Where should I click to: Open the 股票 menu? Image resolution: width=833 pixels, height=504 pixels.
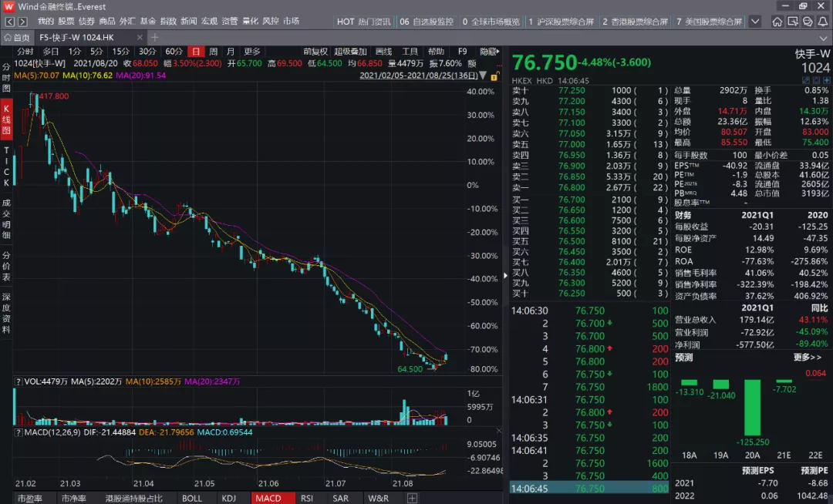(66, 22)
